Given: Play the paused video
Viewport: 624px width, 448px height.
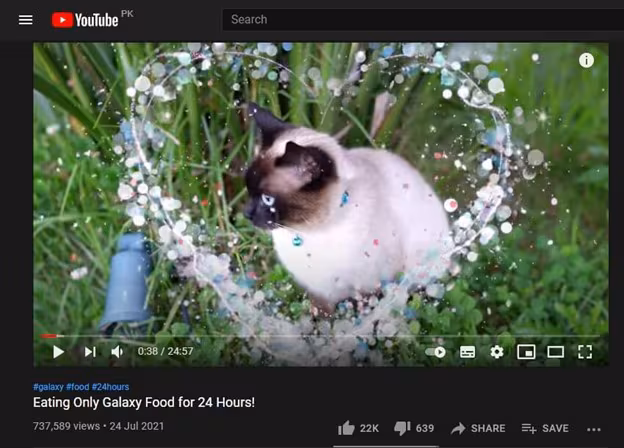Looking at the screenshot, I should (58, 352).
